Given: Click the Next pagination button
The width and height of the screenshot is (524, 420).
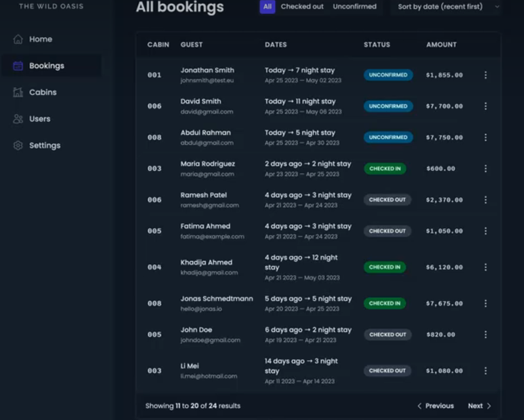Looking at the screenshot, I should pyautogui.click(x=479, y=406).
